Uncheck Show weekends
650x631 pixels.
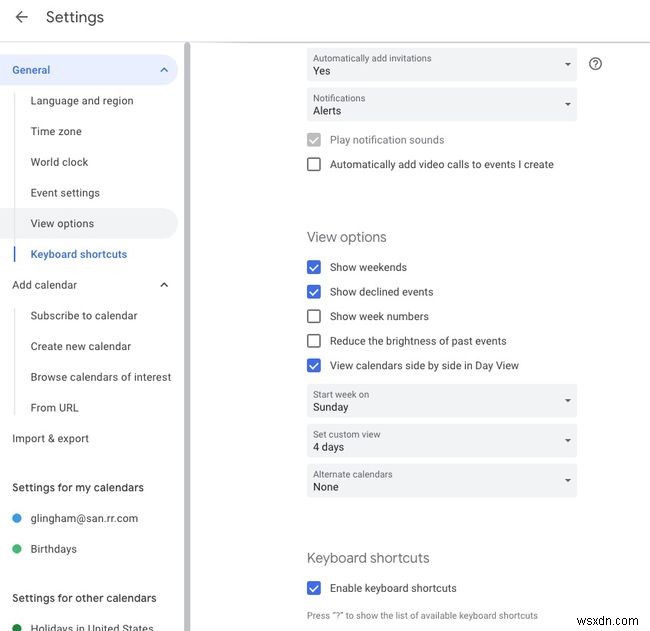(x=314, y=267)
